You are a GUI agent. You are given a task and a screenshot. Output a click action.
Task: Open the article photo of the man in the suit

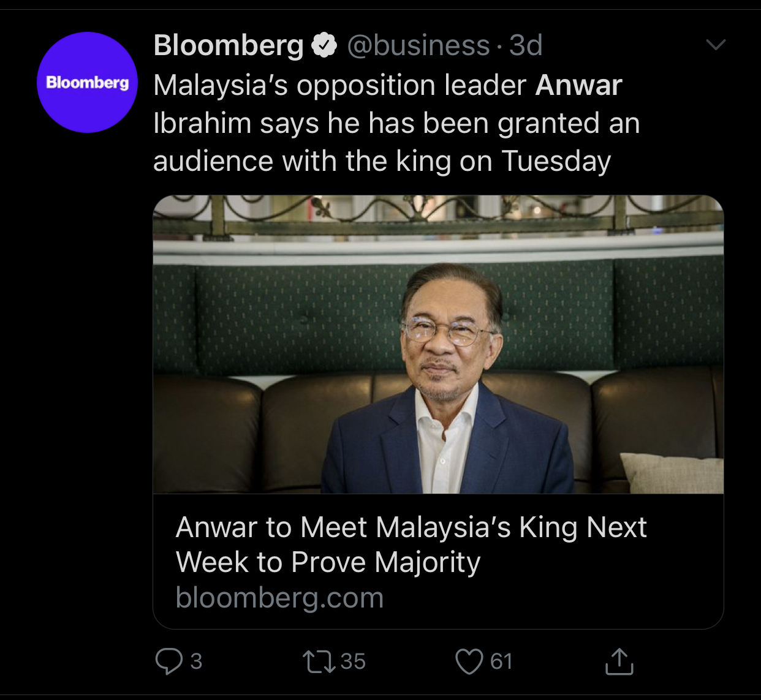pos(438,344)
